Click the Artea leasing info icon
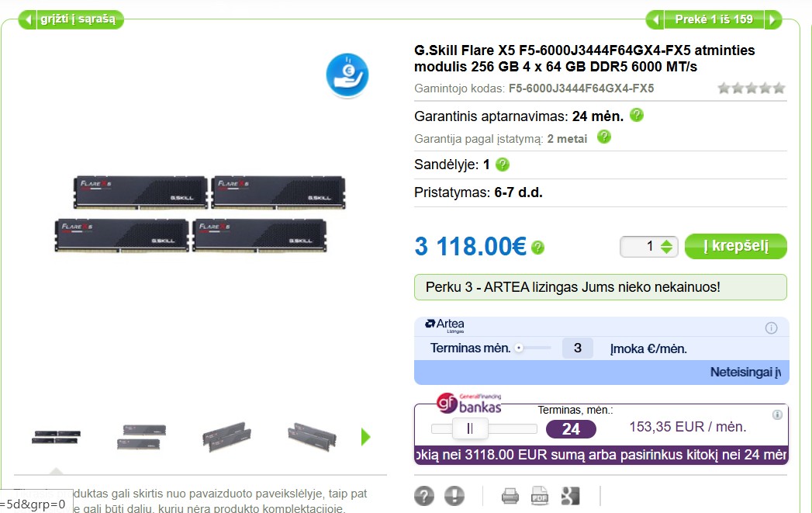Image resolution: width=812 pixels, height=513 pixels. (771, 328)
